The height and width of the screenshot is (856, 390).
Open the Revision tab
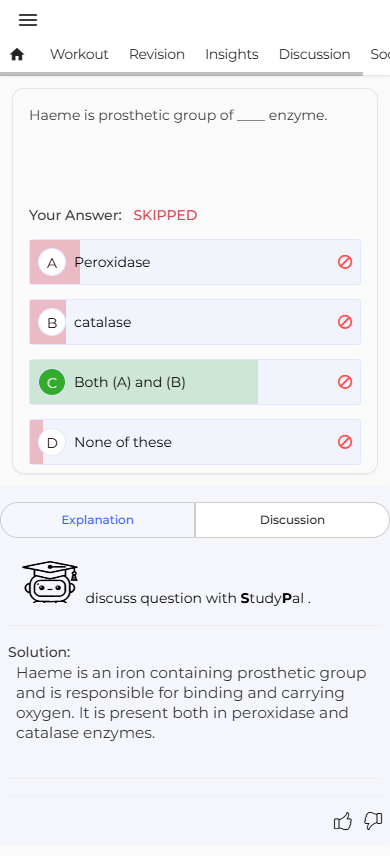point(157,54)
